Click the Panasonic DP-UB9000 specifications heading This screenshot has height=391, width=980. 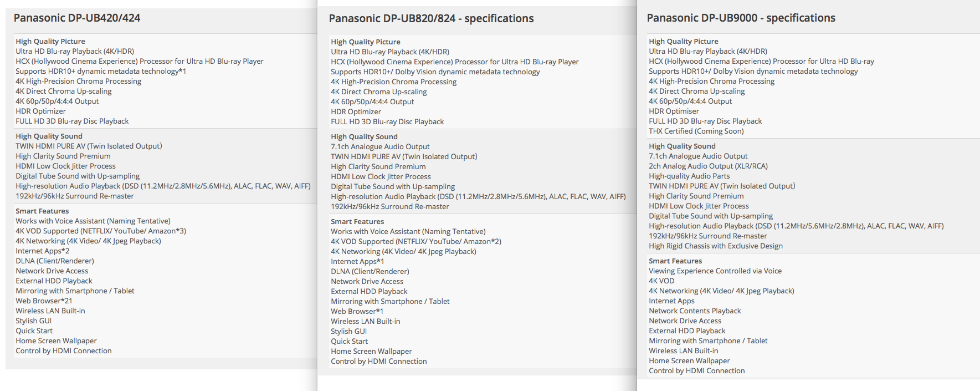[x=741, y=18]
